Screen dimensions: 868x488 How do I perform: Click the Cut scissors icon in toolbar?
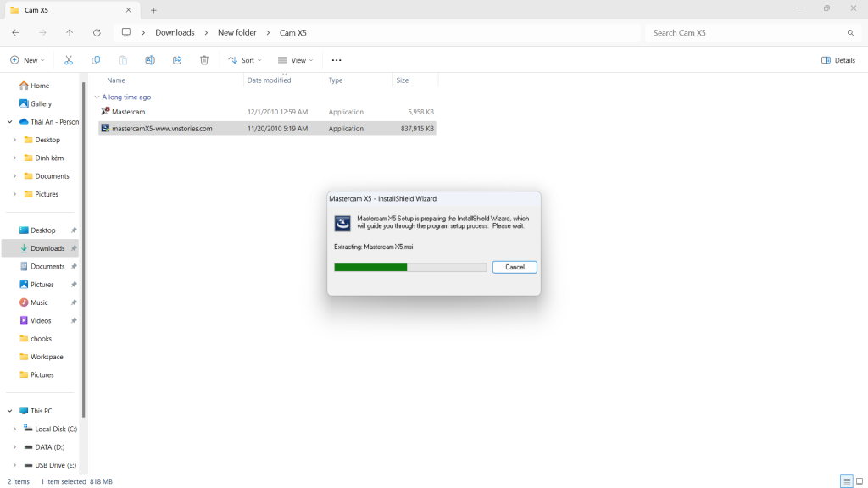point(69,60)
